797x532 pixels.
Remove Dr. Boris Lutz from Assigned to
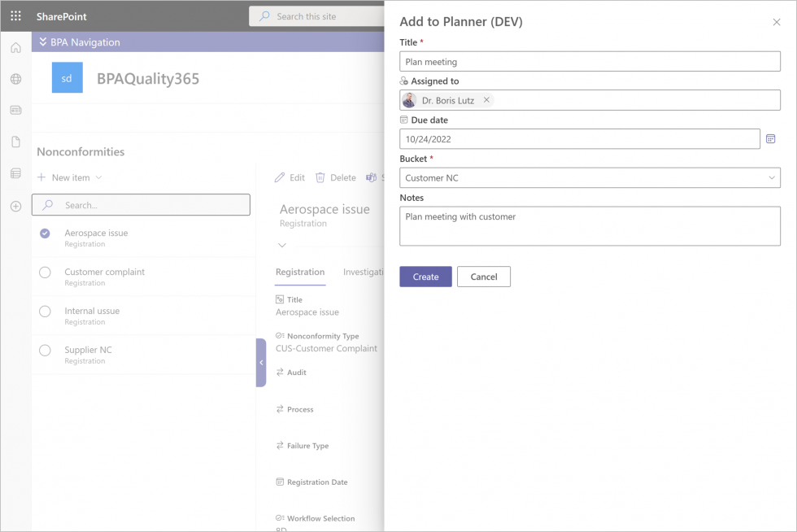click(486, 100)
